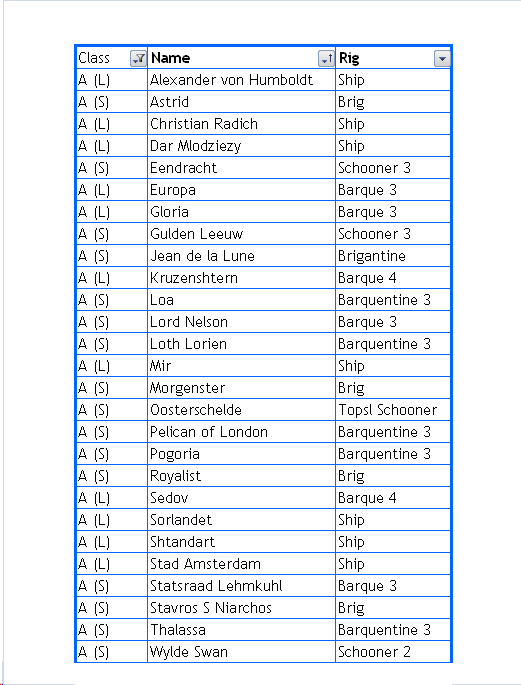Select the Alexander von Humboldt cell
This screenshot has height=685, width=521.
242,80
